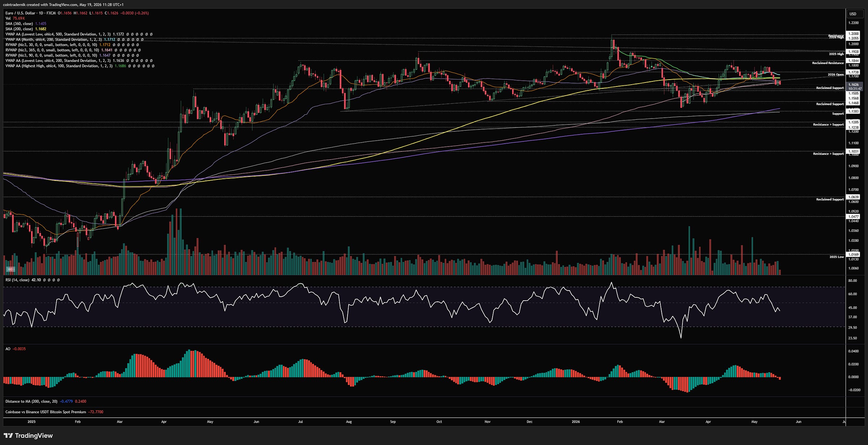Click the Jul month on time axis

(x=301, y=421)
